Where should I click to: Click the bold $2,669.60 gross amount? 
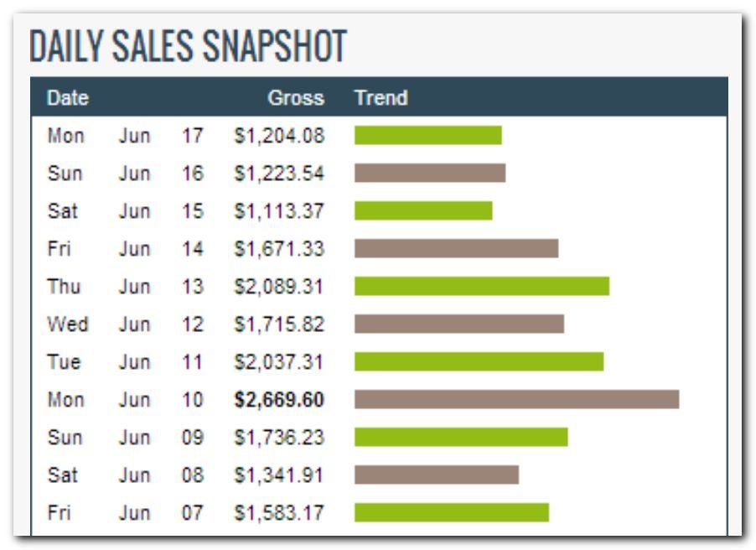pos(279,400)
